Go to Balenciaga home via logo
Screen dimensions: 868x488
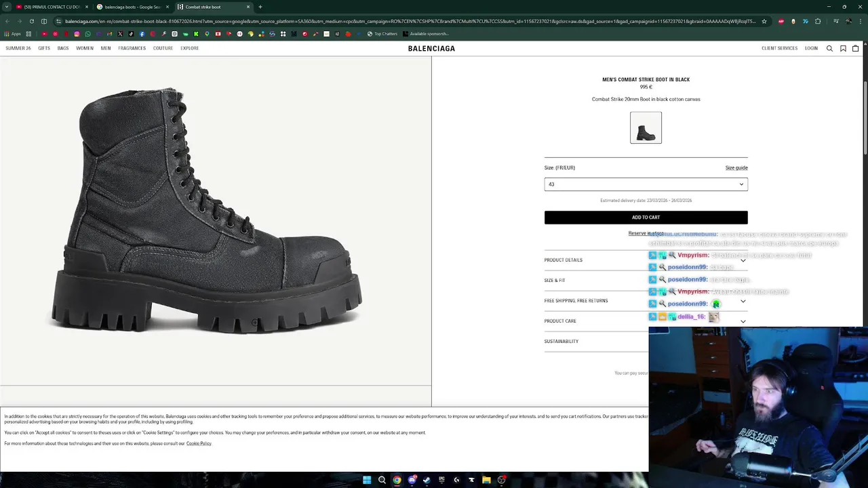pyautogui.click(x=431, y=48)
